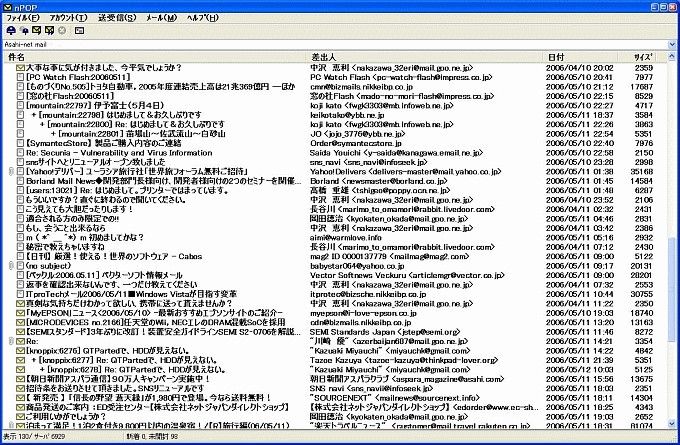
Task: Sort by the 差出人 column header
Action: pos(425,57)
